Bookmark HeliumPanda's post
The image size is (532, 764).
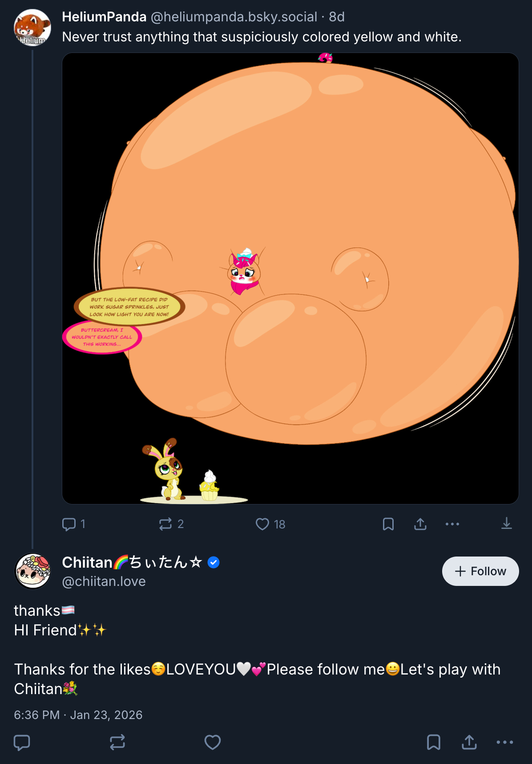tap(388, 524)
